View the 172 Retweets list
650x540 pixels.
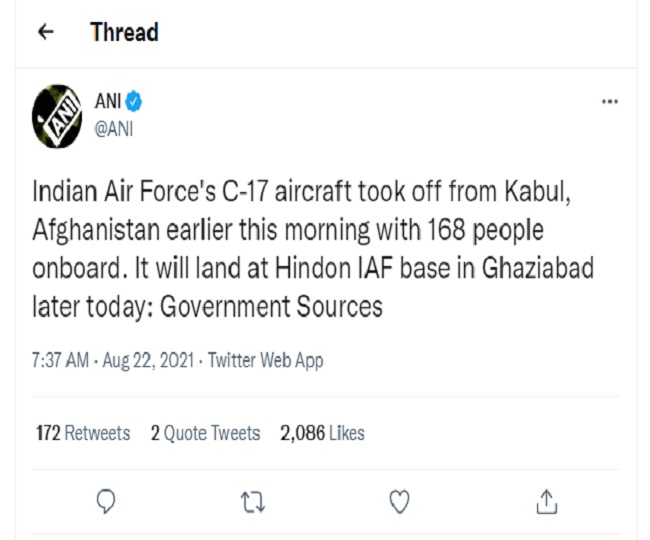[83, 433]
